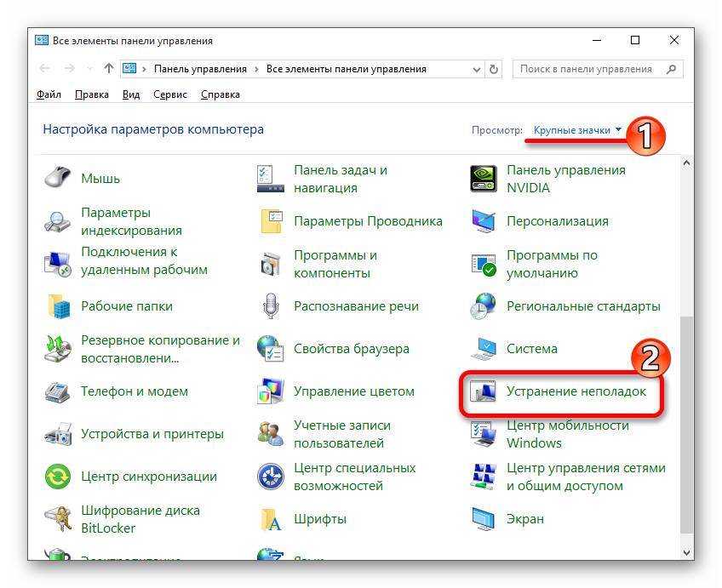Image resolution: width=722 pixels, height=588 pixels.
Task: Click the Up navigation arrow button
Action: (108, 69)
